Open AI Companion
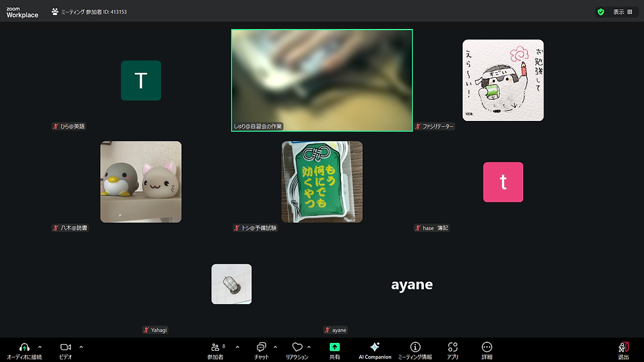 (375, 351)
